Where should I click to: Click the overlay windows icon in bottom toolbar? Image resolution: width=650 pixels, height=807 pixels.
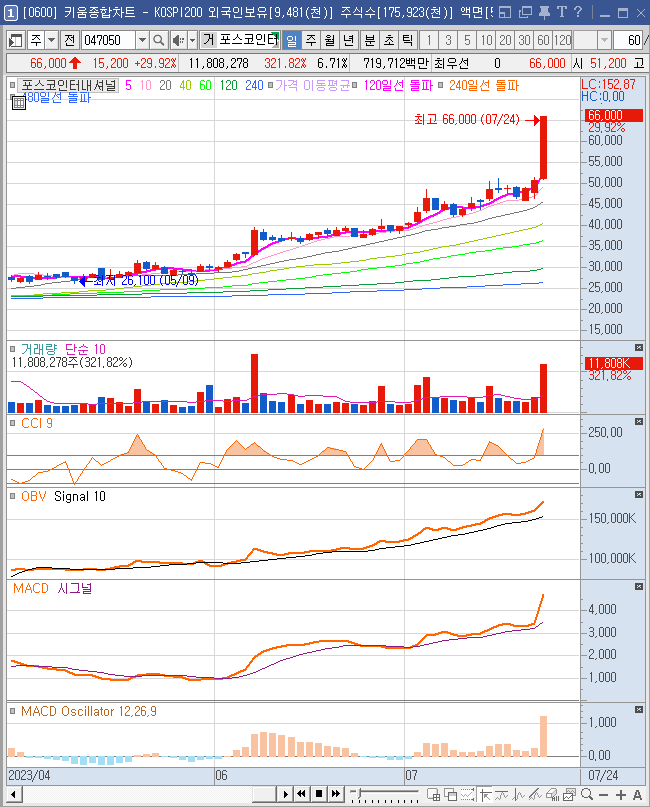point(450,795)
